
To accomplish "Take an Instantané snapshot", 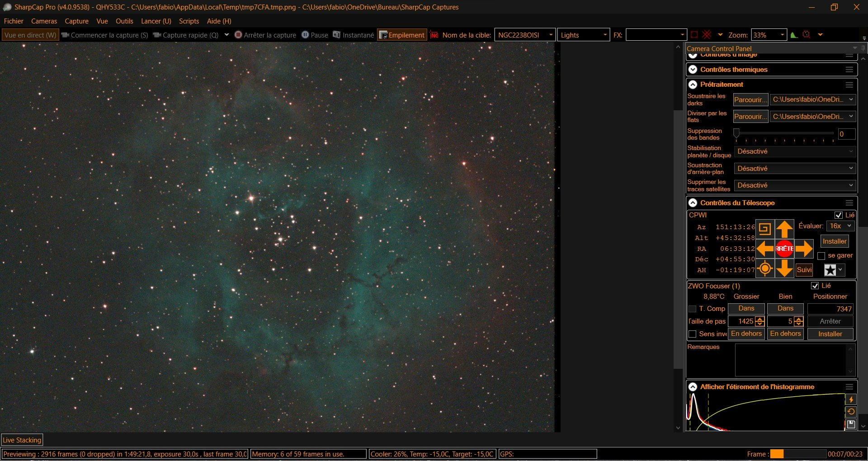I will coord(354,35).
